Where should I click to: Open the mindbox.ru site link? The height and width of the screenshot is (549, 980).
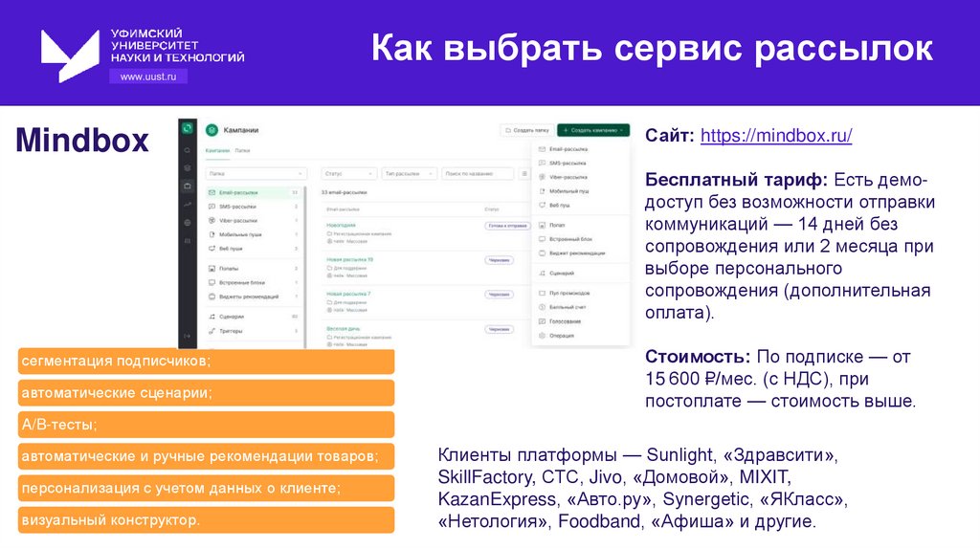775,136
